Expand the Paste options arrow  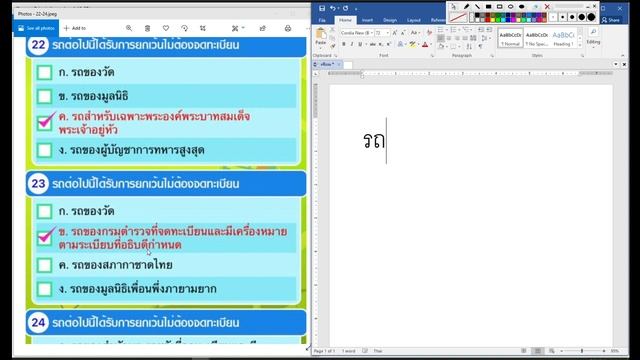click(x=320, y=48)
